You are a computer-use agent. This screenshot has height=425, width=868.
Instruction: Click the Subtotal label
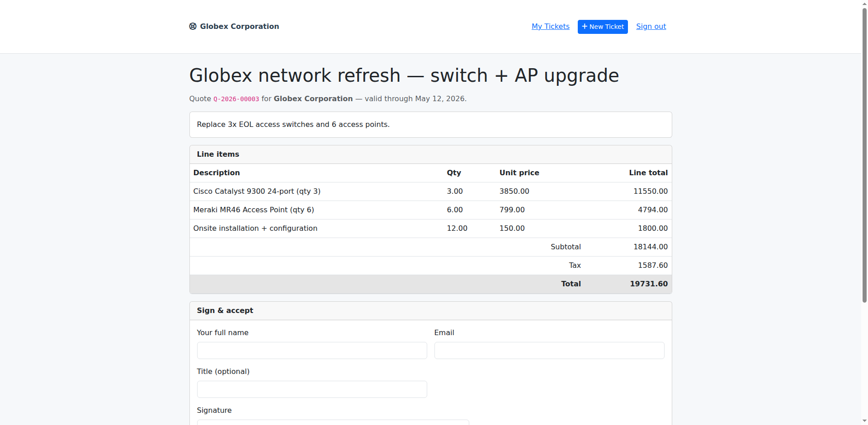[566, 247]
